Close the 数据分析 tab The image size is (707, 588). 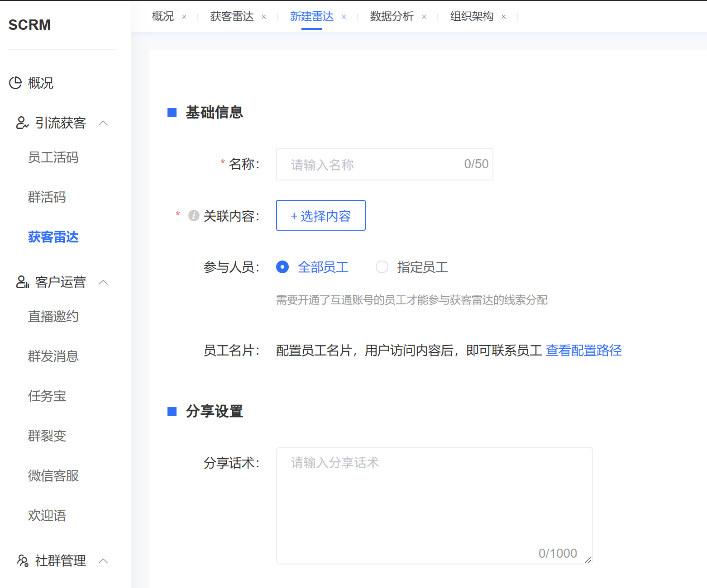pyautogui.click(x=424, y=17)
